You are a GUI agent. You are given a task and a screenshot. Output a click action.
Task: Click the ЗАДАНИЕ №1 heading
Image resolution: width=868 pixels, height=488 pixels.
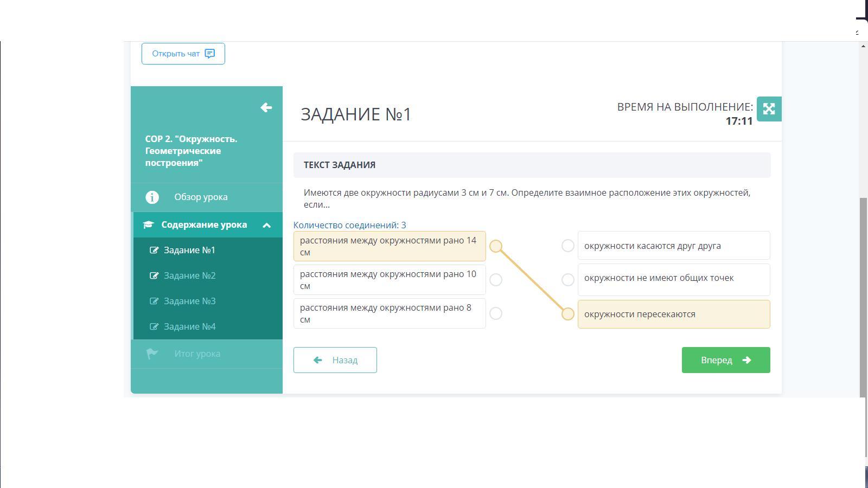(356, 114)
